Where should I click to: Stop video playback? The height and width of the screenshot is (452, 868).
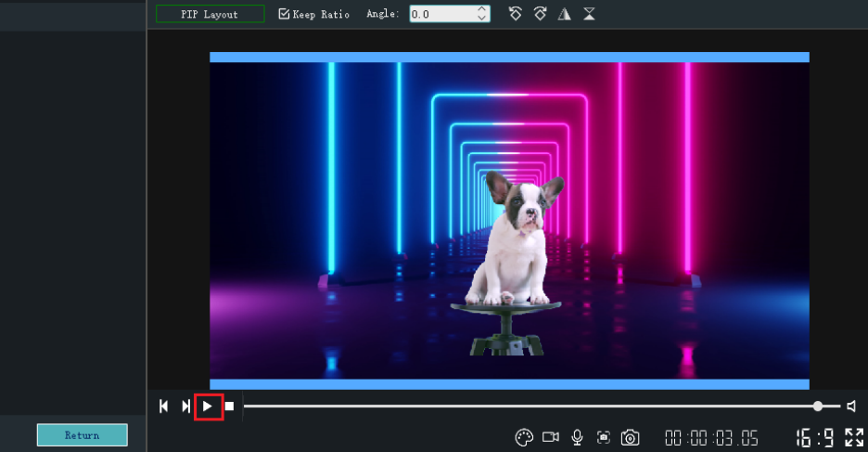pyautogui.click(x=229, y=407)
